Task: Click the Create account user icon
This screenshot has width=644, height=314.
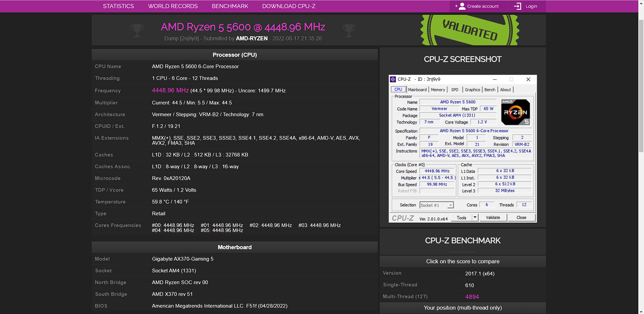Action: (x=462, y=6)
